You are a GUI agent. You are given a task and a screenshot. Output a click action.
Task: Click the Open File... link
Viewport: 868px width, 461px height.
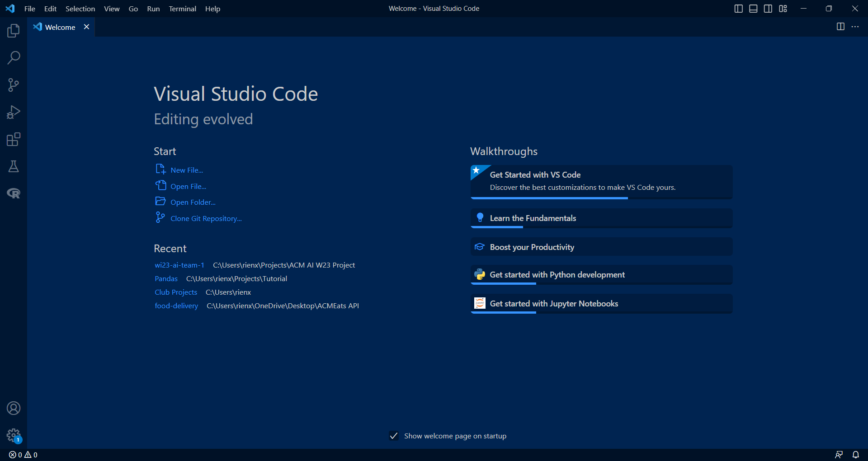coord(189,187)
